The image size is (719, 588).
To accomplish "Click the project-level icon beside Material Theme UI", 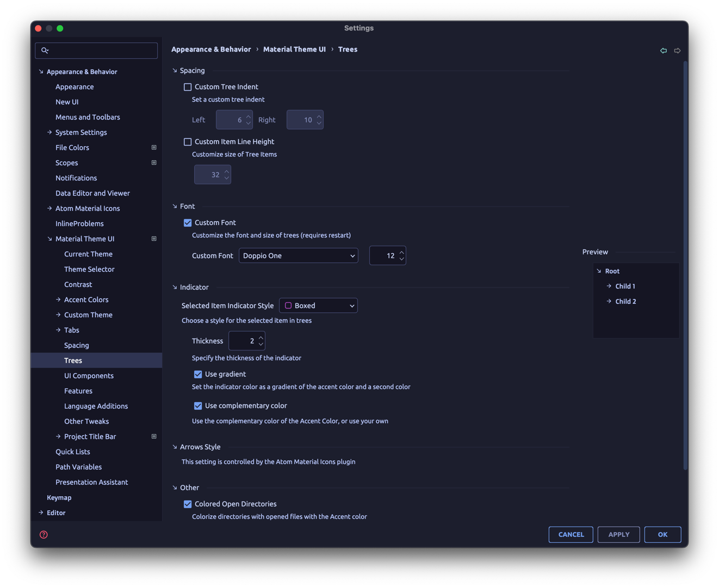I will point(153,239).
